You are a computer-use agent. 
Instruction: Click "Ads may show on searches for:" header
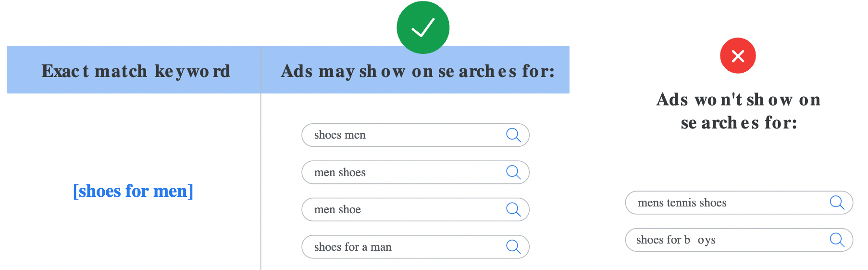418,71
